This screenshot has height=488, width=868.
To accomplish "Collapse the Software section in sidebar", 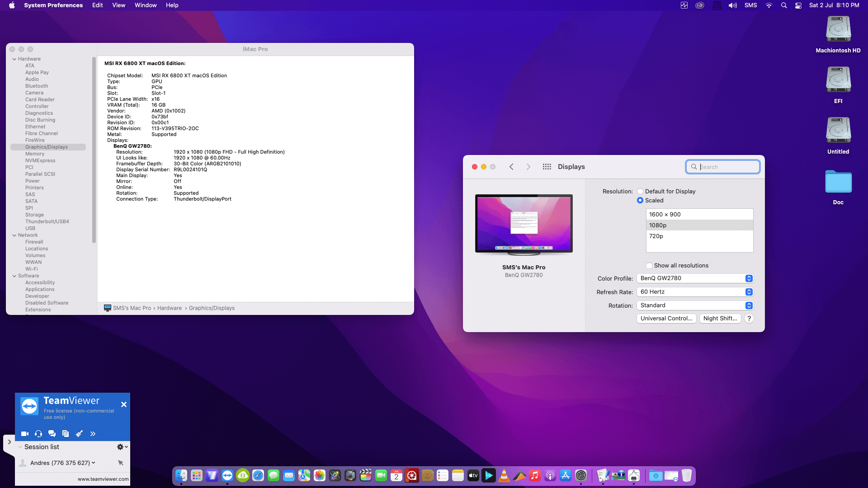I will point(14,276).
